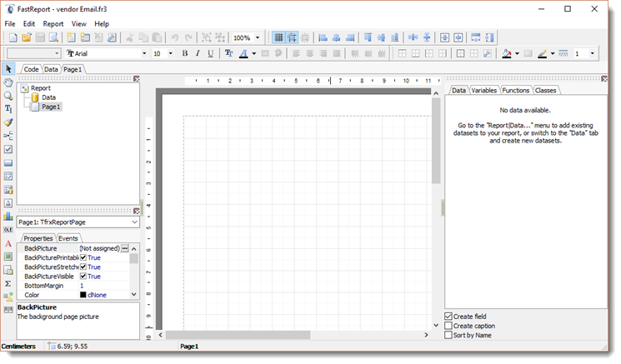Click Align Tops icon
This screenshot has height=364, width=621.
[368, 37]
